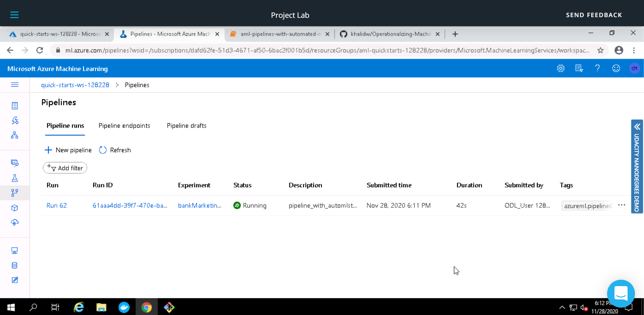Open Task View on taskbar
644x315 pixels.
(x=55, y=307)
